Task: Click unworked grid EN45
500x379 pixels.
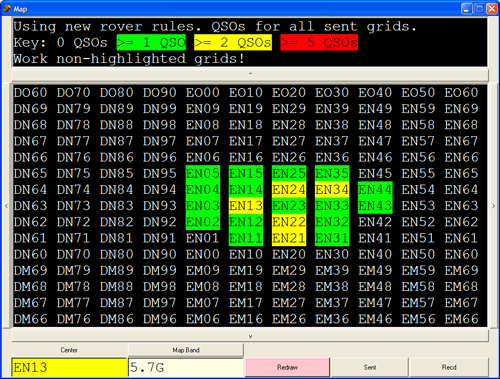Action: (x=375, y=173)
